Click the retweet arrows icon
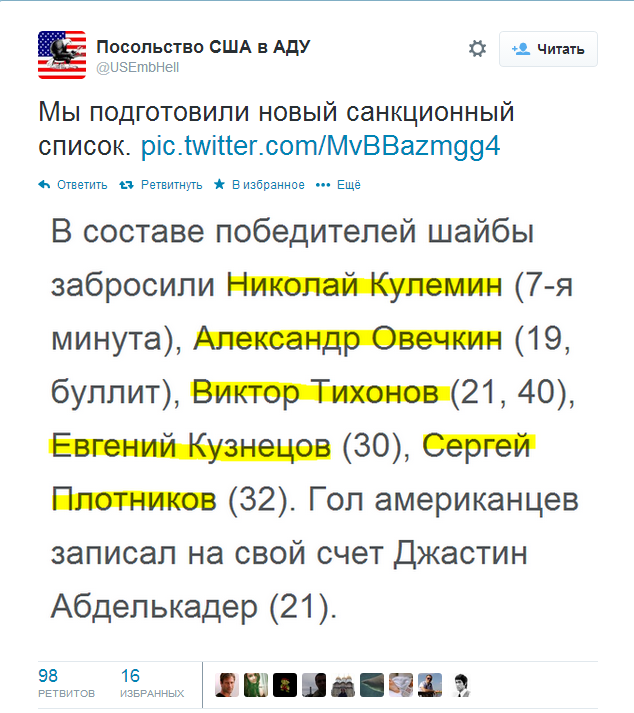 pos(126,185)
